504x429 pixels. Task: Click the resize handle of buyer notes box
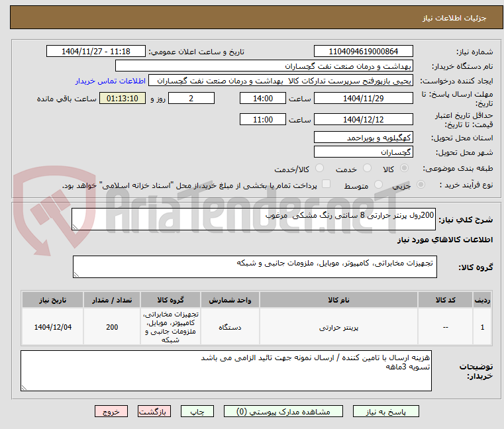pyautogui.click(x=24, y=388)
